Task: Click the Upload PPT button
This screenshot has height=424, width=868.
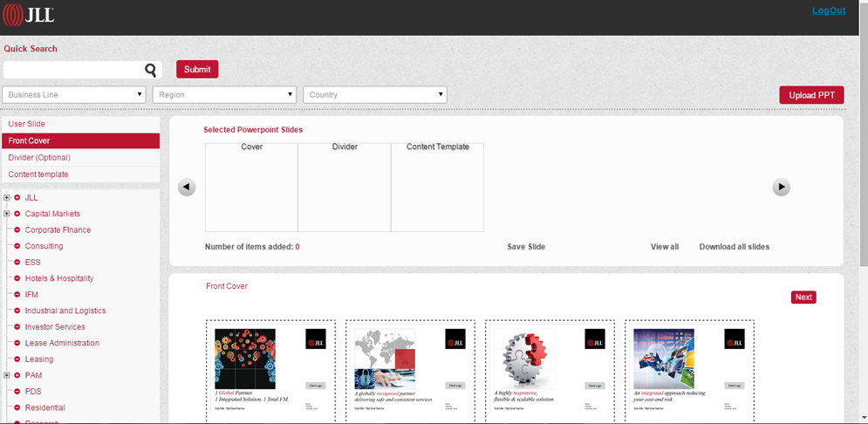Action: click(x=811, y=94)
